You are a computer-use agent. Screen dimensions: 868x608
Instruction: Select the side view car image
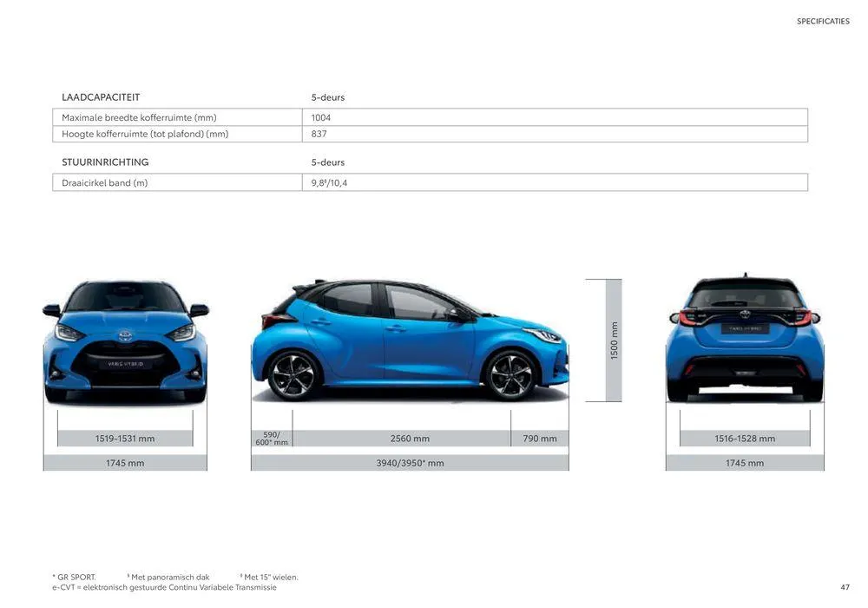coord(408,339)
